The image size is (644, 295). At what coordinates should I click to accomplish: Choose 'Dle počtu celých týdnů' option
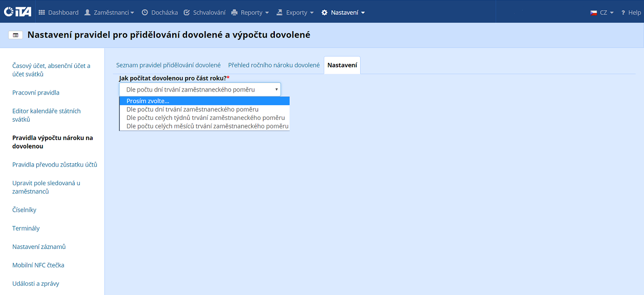(x=205, y=118)
